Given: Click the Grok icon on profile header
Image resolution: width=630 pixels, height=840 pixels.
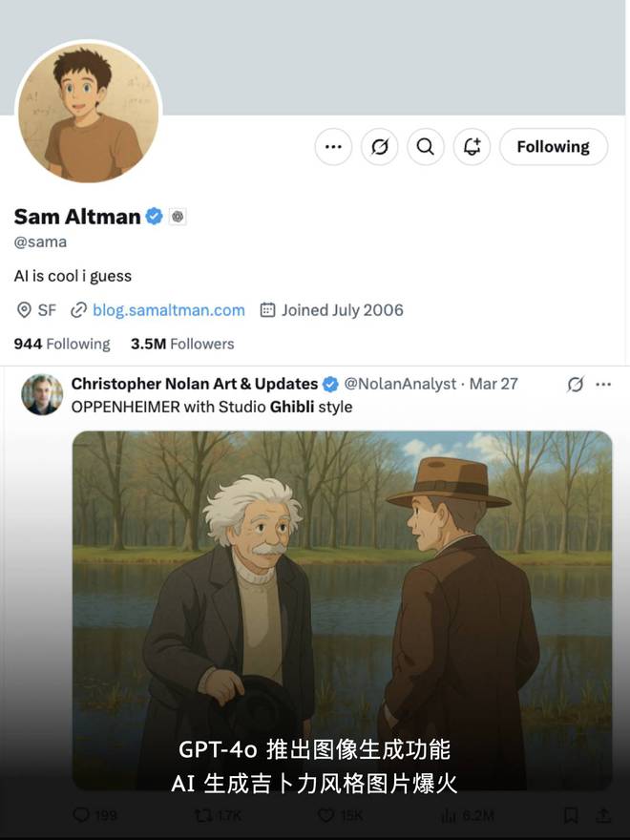Looking at the screenshot, I should (x=380, y=147).
